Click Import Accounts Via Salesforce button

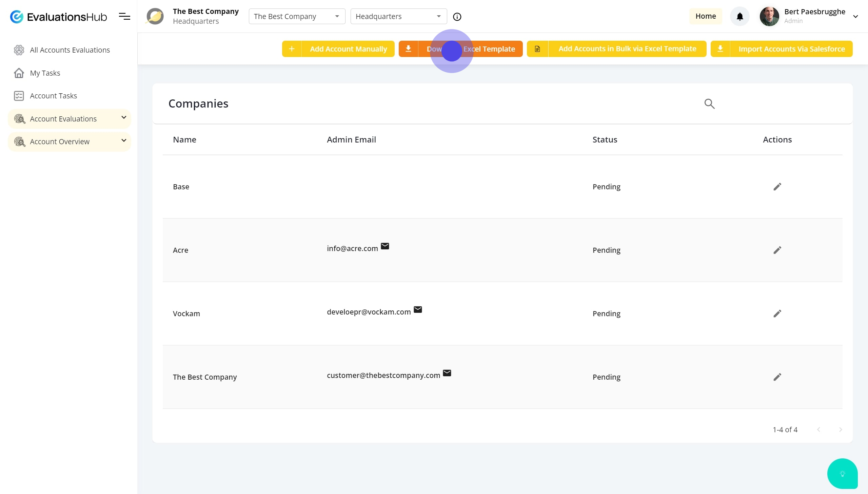[x=781, y=49]
